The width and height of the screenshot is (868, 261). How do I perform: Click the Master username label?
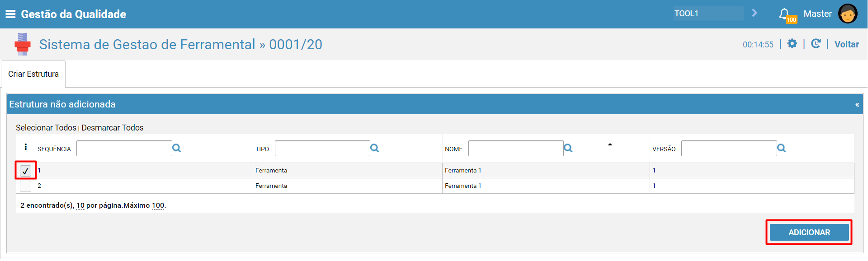click(817, 14)
